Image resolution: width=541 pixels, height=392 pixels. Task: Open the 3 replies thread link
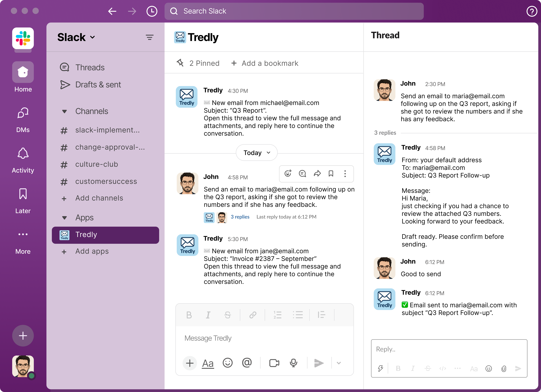pos(240,217)
